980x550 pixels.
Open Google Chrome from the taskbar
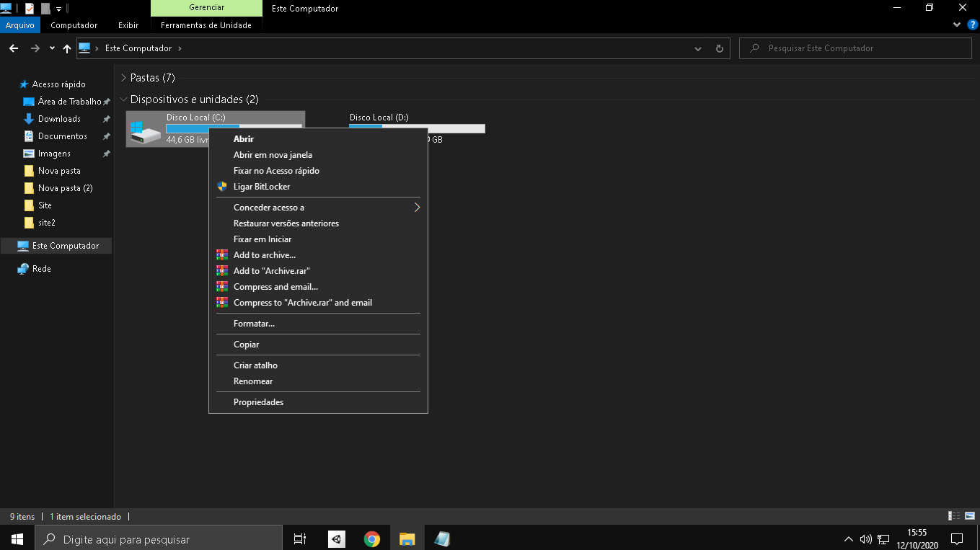coord(372,538)
